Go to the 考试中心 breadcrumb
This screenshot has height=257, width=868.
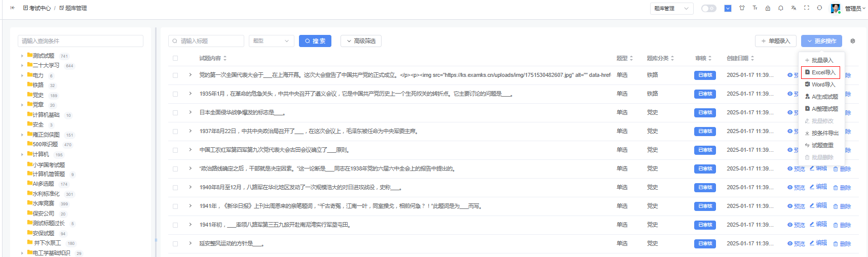[x=37, y=8]
